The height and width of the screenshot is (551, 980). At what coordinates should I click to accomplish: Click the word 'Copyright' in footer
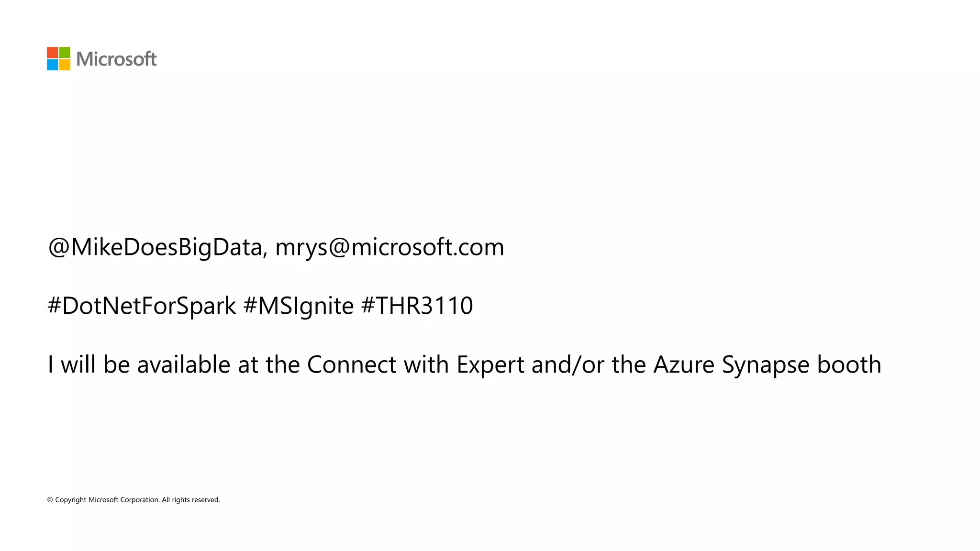tap(71, 500)
